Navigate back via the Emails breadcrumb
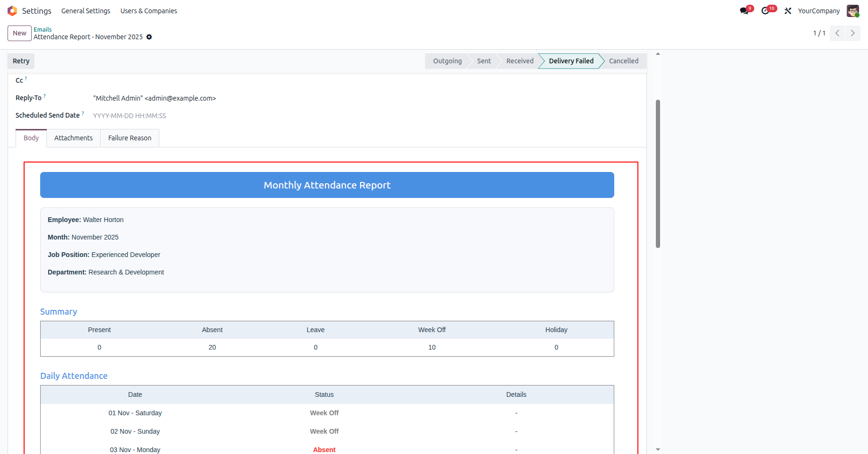Screen dimensions: 868x454 [x=43, y=29]
